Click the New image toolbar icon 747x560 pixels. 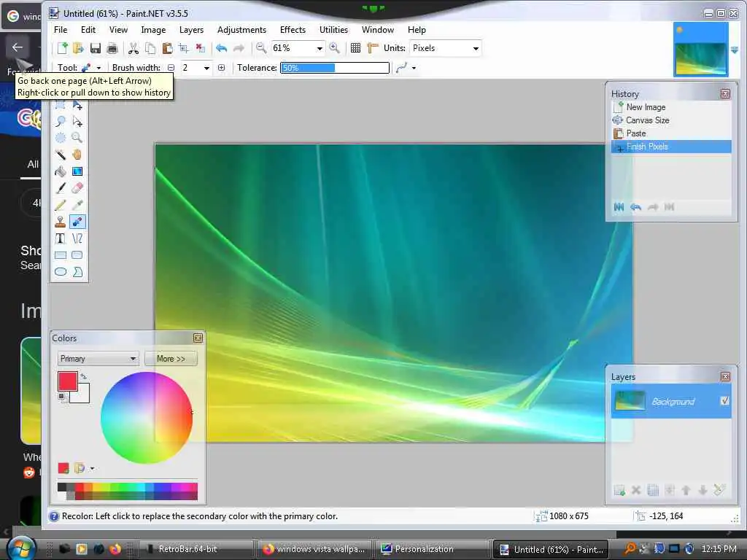coord(63,48)
